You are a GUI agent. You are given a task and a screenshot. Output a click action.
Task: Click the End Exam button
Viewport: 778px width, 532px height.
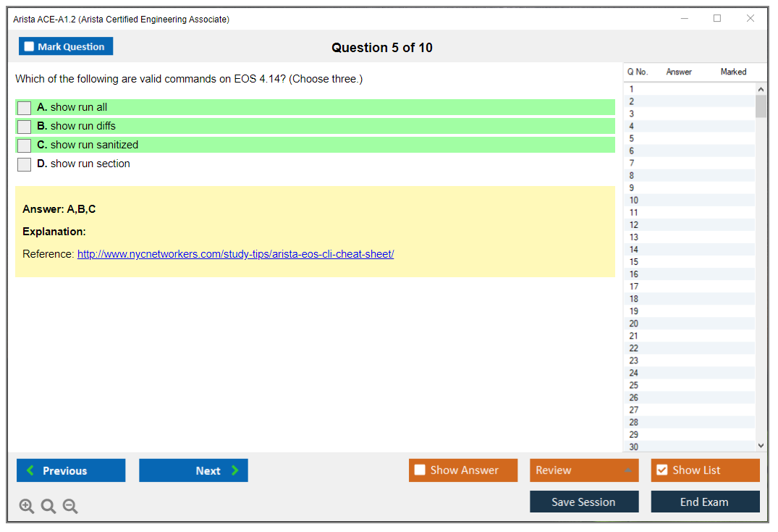tap(705, 502)
